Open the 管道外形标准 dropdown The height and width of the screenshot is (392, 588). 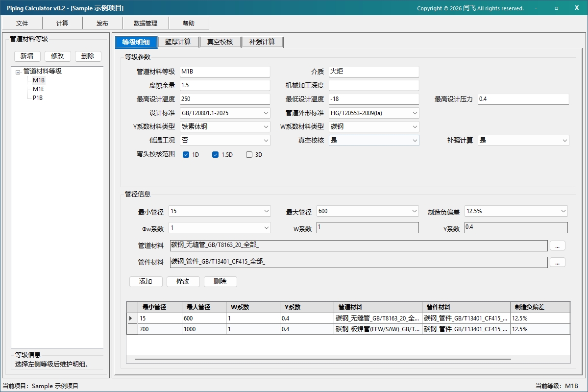pyautogui.click(x=374, y=113)
